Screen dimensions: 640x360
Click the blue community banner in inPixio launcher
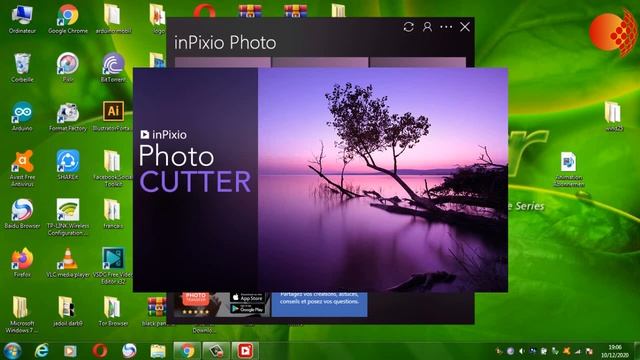pos(319,304)
